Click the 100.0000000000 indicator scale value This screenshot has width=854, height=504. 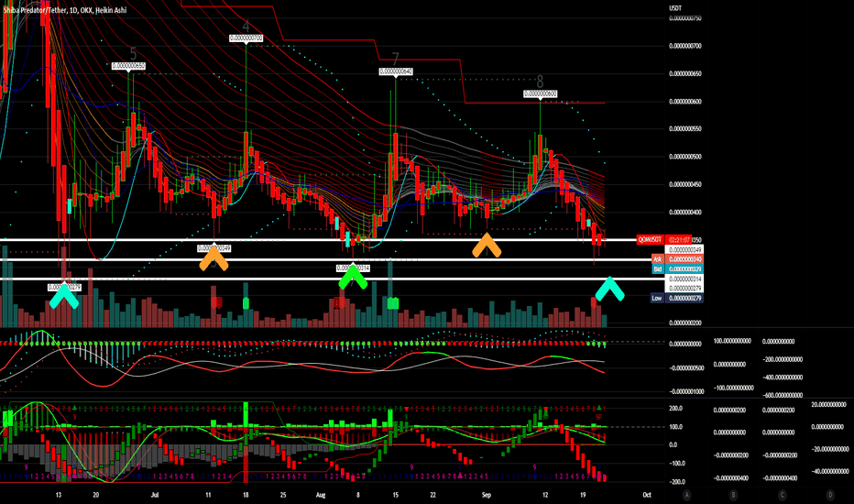click(x=732, y=341)
